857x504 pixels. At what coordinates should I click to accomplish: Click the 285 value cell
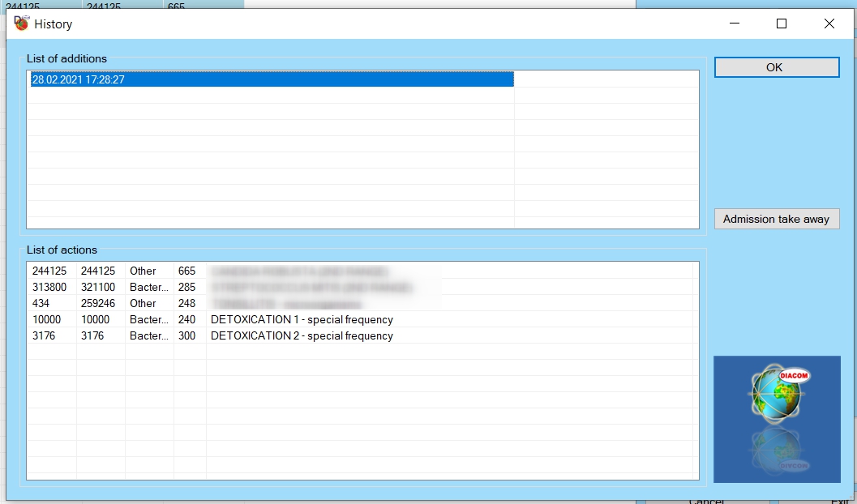187,288
